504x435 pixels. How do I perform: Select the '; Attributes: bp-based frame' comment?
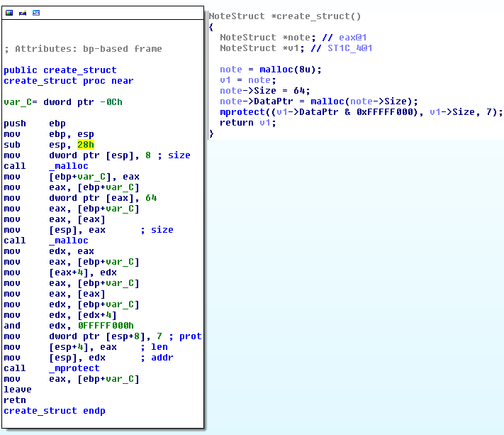tap(82, 49)
